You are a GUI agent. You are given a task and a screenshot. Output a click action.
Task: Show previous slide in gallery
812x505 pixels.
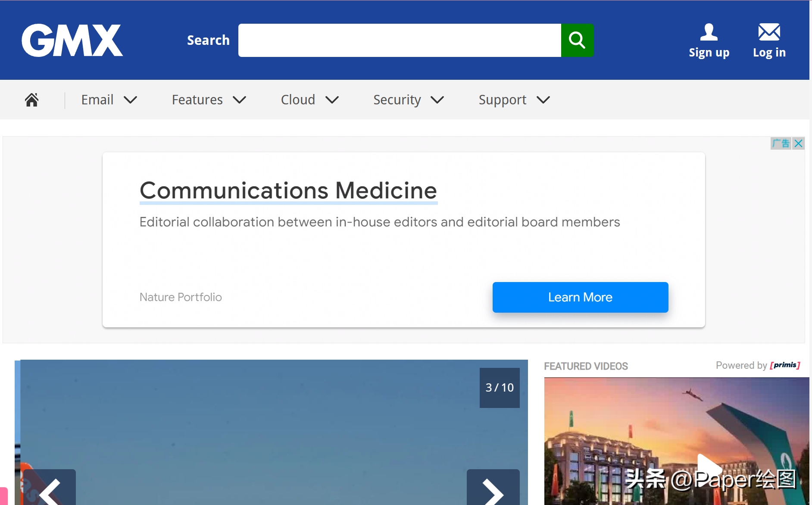(x=50, y=489)
